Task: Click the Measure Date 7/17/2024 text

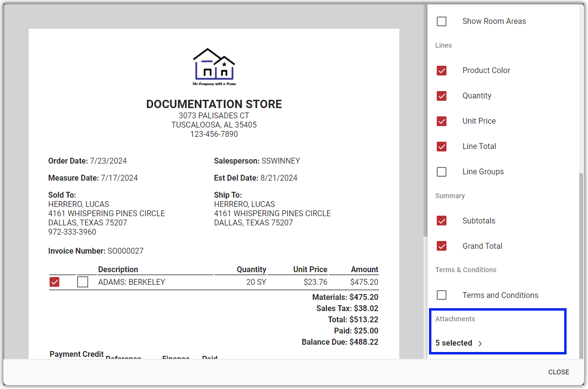Action: coord(93,178)
